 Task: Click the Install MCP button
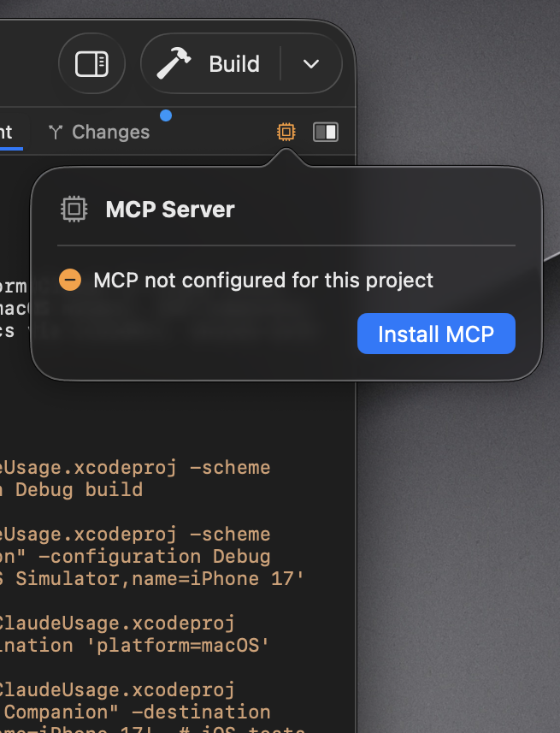[436, 334]
